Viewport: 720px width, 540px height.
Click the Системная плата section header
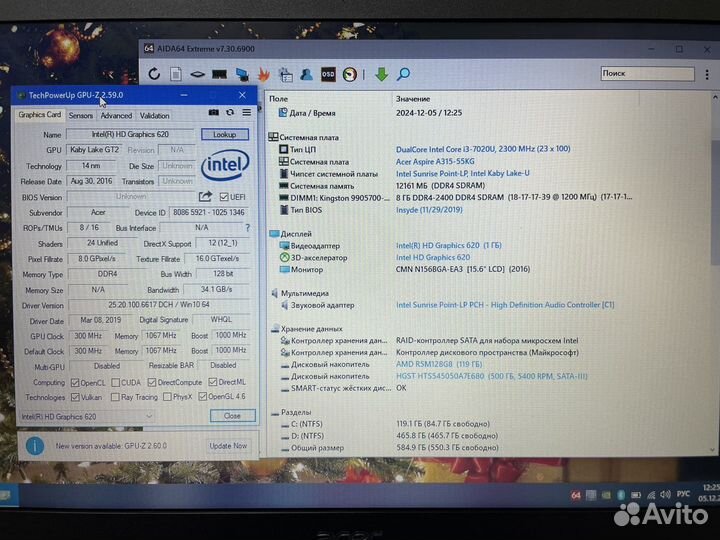point(309,137)
